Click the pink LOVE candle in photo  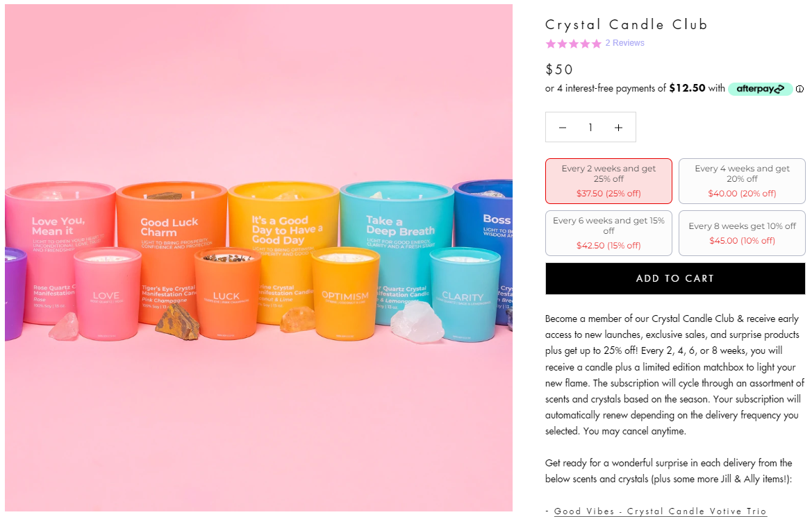[107, 294]
